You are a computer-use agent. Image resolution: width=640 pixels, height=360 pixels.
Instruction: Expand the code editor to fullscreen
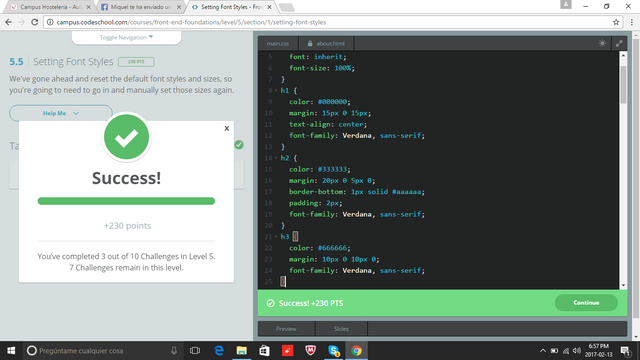point(619,43)
